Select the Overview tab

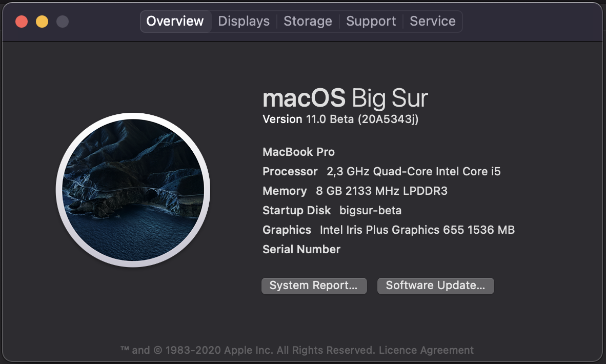click(x=175, y=22)
